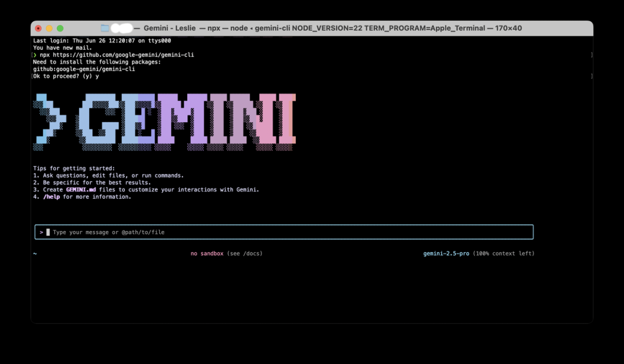Click the tilde working directory indicator
Viewport: 624px width, 364px height.
35,254
